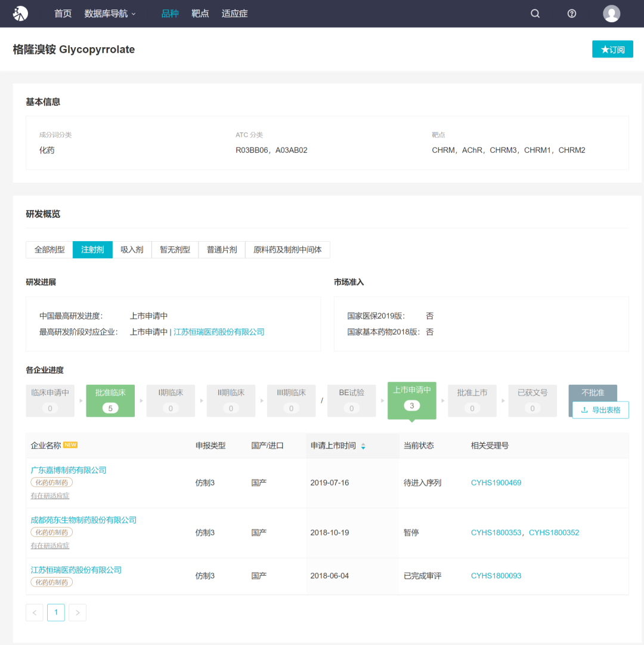Sort by the 申请上市时间 column header

(x=333, y=446)
